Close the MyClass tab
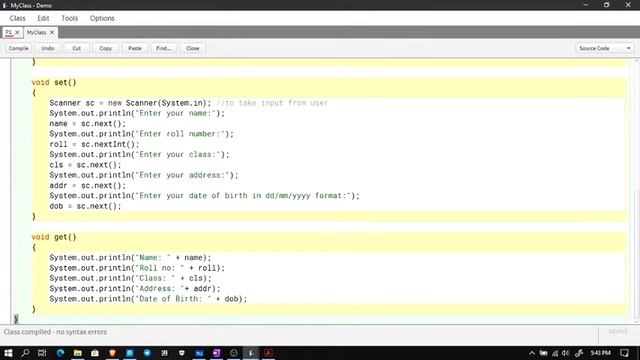The height and width of the screenshot is (360, 640). [52, 32]
